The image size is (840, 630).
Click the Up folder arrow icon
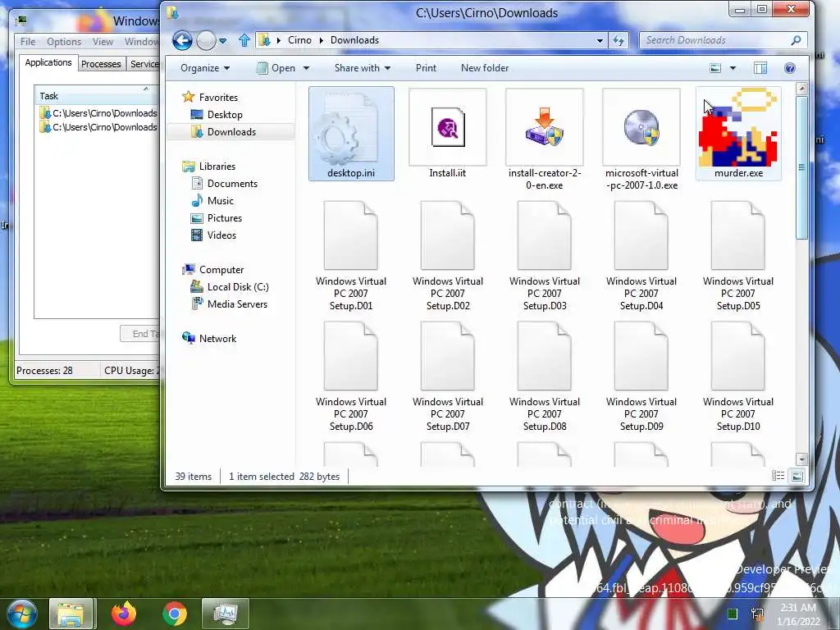click(x=244, y=40)
